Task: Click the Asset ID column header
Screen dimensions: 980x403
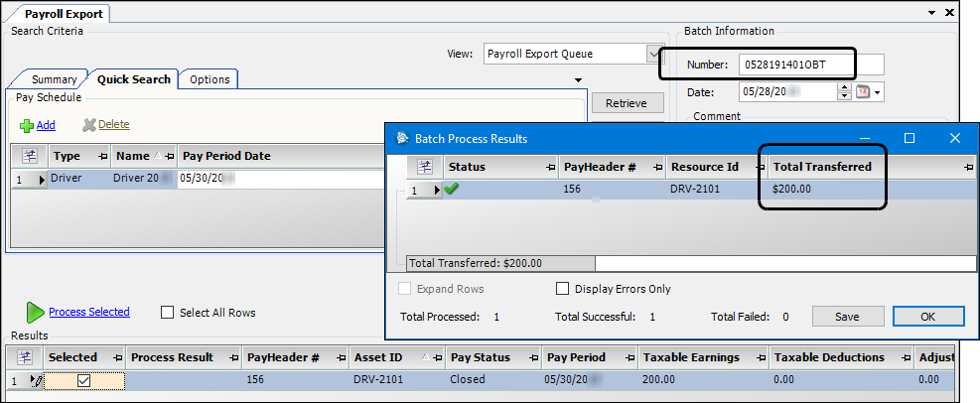Action: [397, 357]
